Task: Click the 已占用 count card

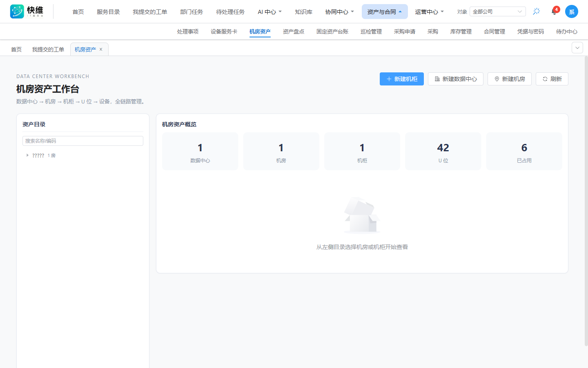Action: 524,151
